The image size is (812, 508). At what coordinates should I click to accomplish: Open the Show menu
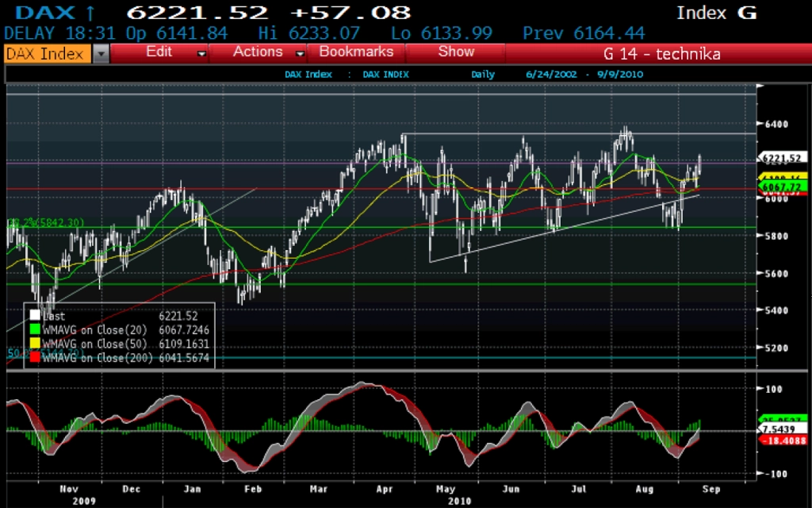click(x=456, y=52)
